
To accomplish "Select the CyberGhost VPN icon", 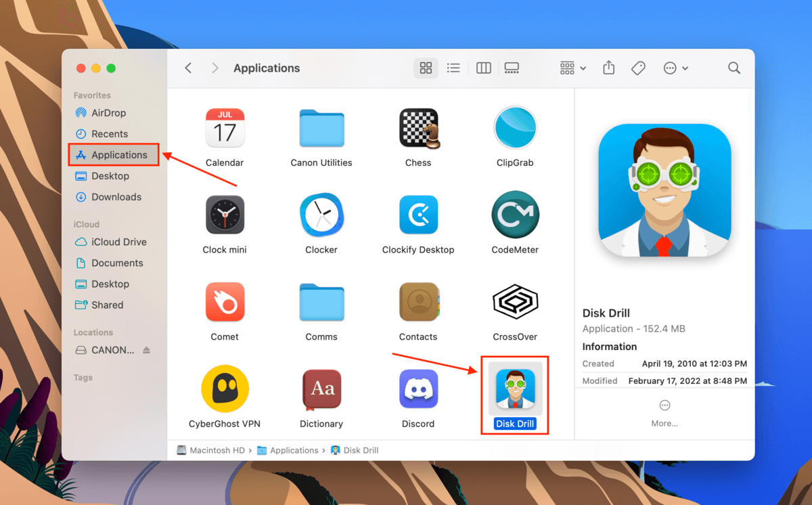I will tap(225, 389).
